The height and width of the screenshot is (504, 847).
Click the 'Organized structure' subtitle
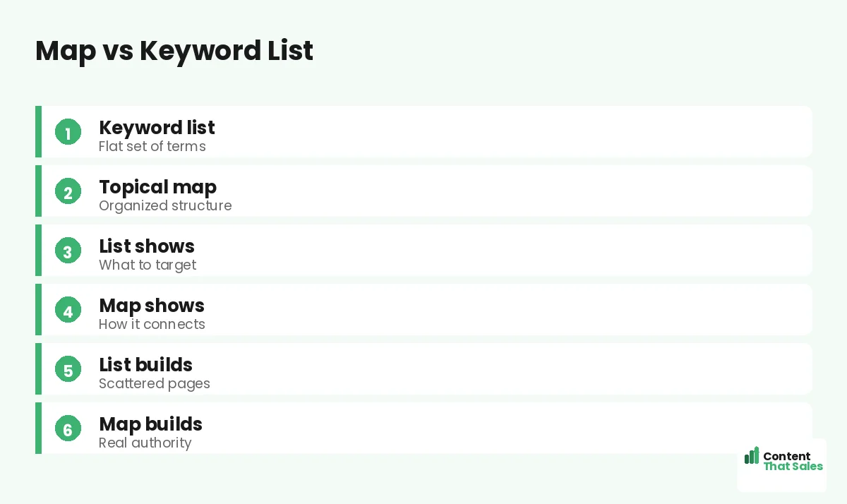click(165, 206)
